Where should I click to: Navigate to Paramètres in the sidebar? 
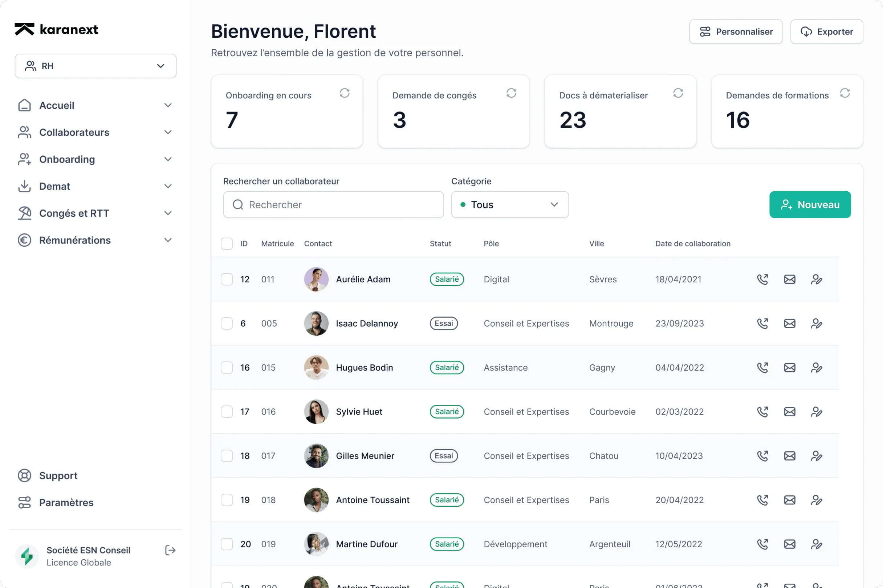pos(66,502)
